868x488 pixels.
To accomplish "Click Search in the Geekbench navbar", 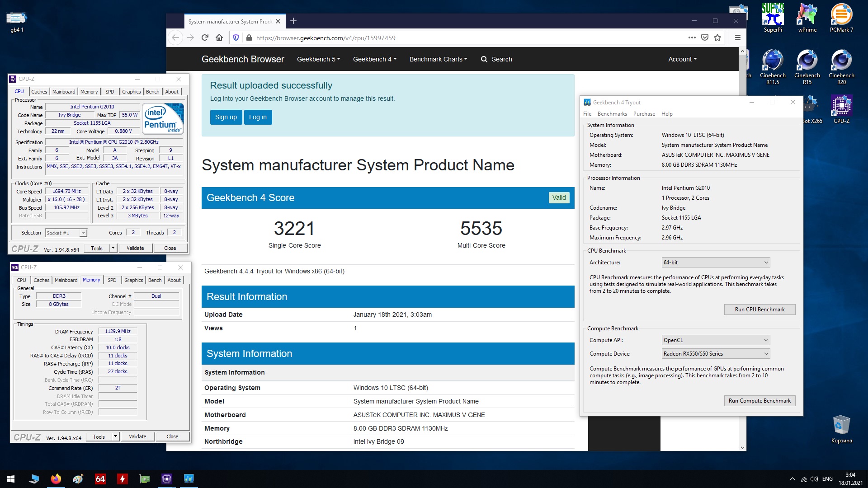I will click(x=496, y=59).
